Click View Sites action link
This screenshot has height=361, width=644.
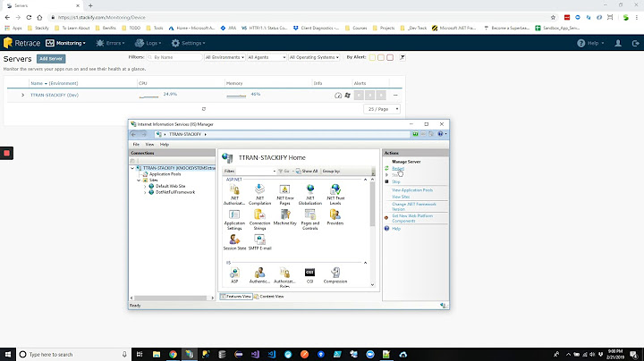coord(401,197)
